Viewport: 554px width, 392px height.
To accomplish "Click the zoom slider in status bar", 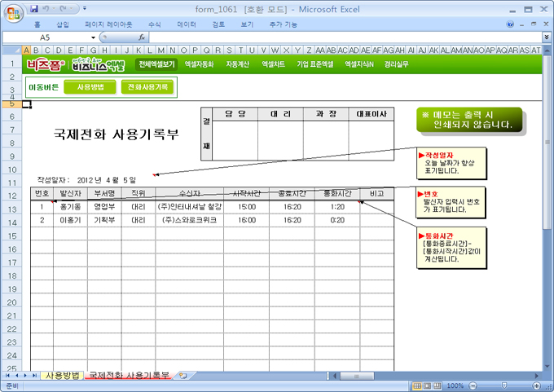I will [503, 385].
